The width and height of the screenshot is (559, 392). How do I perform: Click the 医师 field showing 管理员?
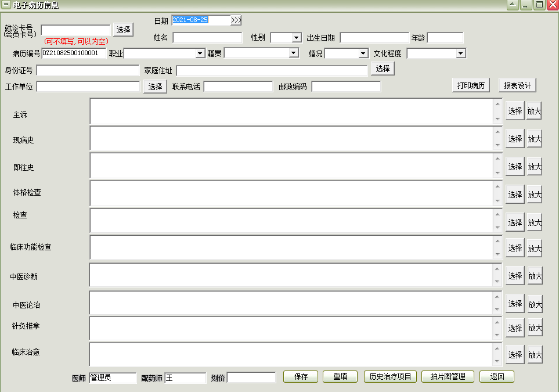coord(113,377)
